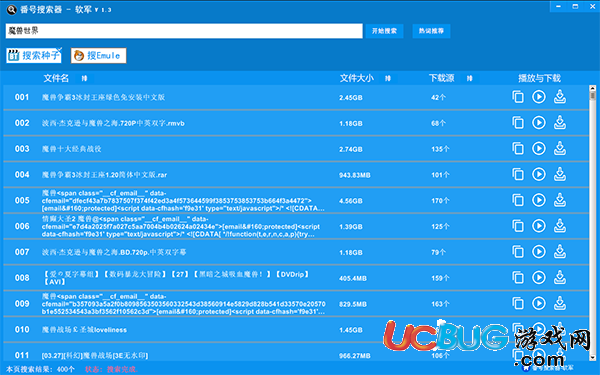
Task: Select the 搜索种子 torrent search tab
Action: (34, 55)
